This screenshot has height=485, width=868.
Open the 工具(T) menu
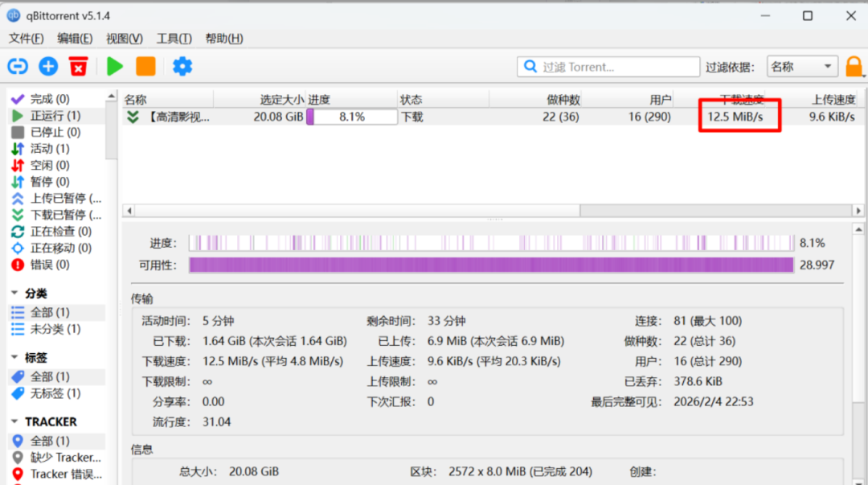click(174, 39)
